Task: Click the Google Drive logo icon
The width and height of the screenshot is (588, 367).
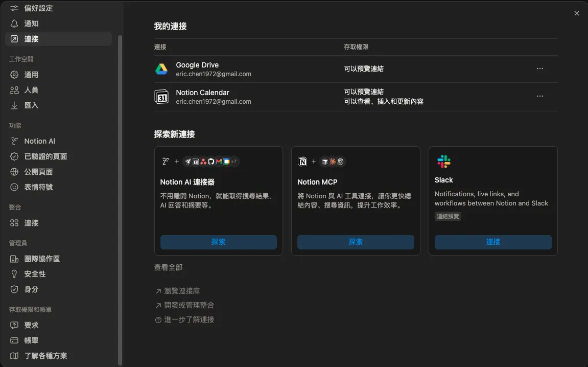Action: (161, 69)
